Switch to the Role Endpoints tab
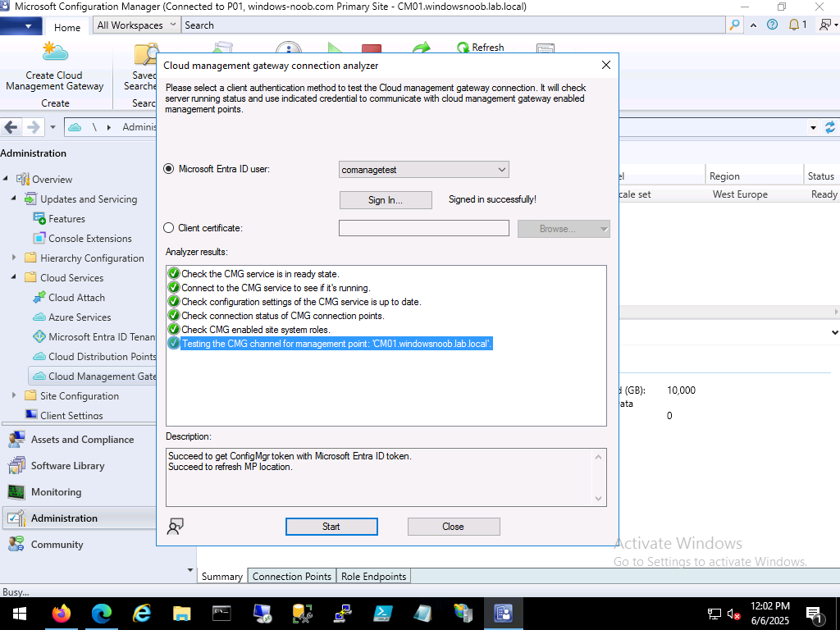 click(373, 577)
